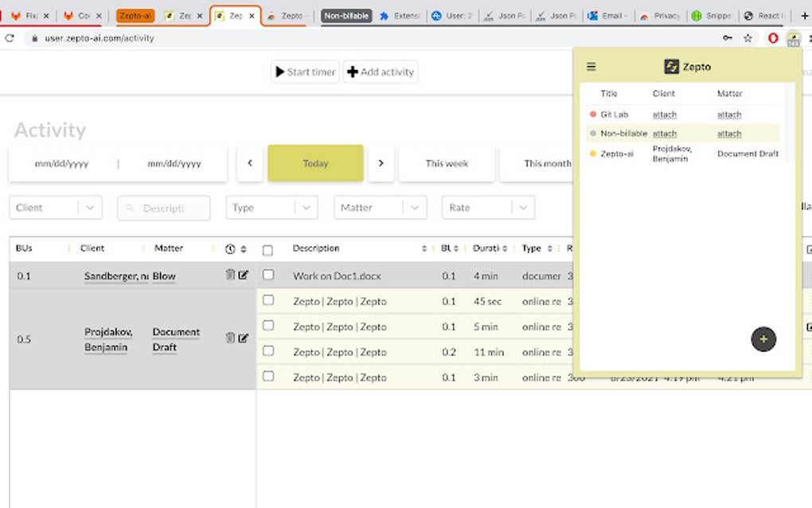Edit the Document Draft activity using the pencil icon
The height and width of the screenshot is (508, 812).
click(242, 338)
